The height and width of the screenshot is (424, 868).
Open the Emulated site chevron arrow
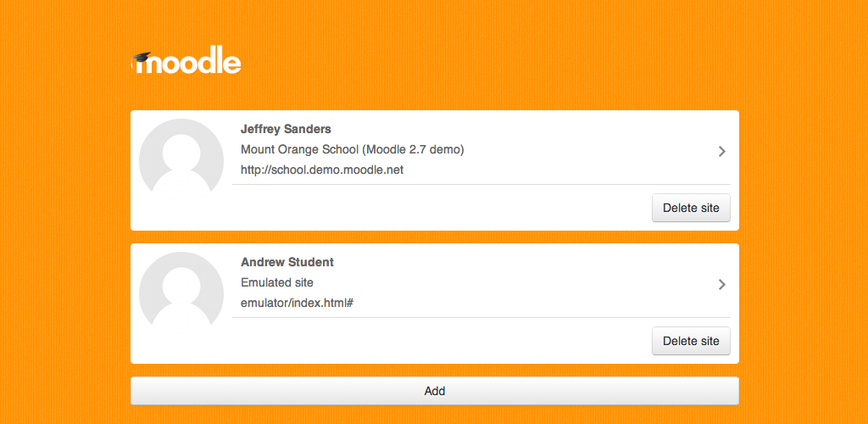tap(722, 285)
